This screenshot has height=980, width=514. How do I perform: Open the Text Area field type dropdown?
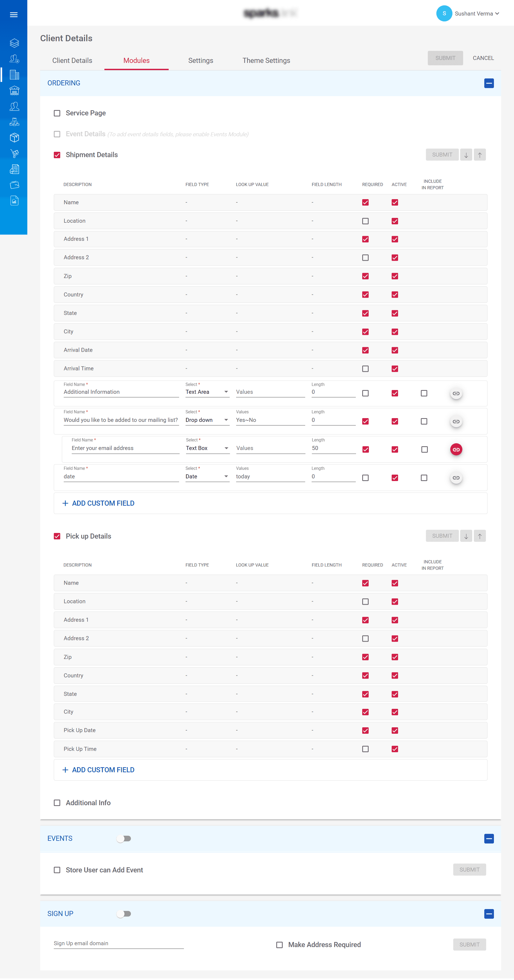[207, 391]
